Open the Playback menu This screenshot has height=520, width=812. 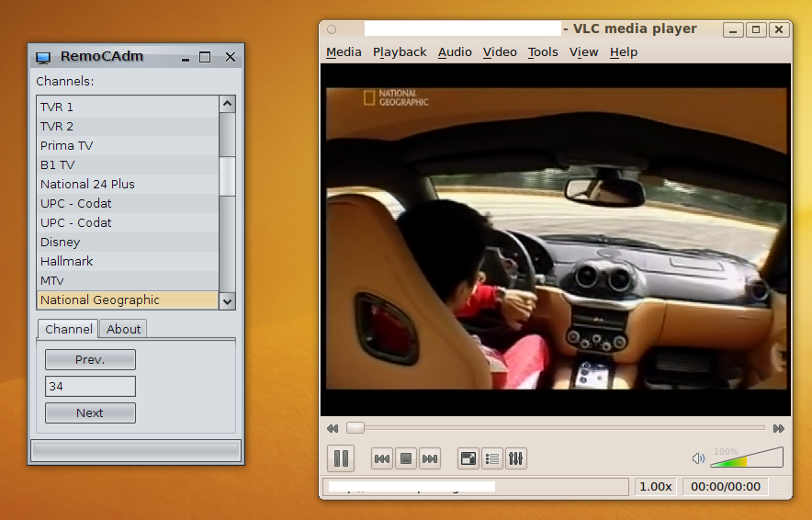(x=400, y=52)
